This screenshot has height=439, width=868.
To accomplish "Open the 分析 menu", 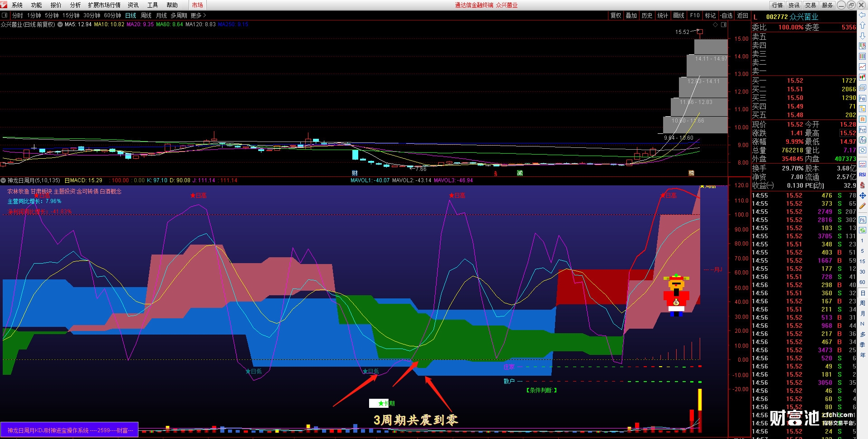I will click(x=75, y=5).
